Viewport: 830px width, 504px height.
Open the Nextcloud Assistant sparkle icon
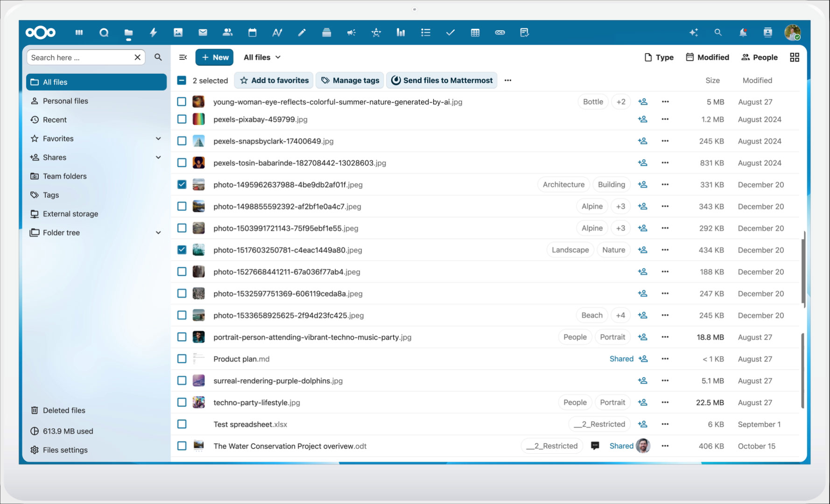point(694,33)
